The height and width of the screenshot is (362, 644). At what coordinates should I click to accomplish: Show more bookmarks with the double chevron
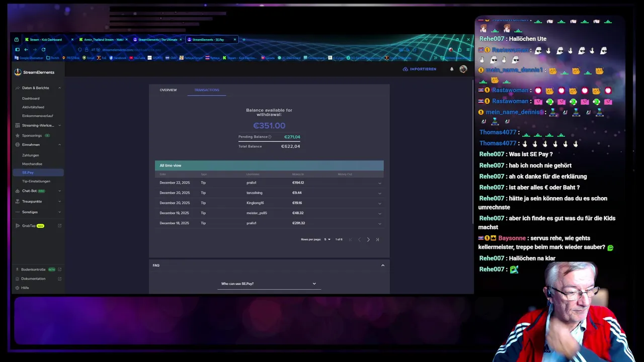(435, 58)
